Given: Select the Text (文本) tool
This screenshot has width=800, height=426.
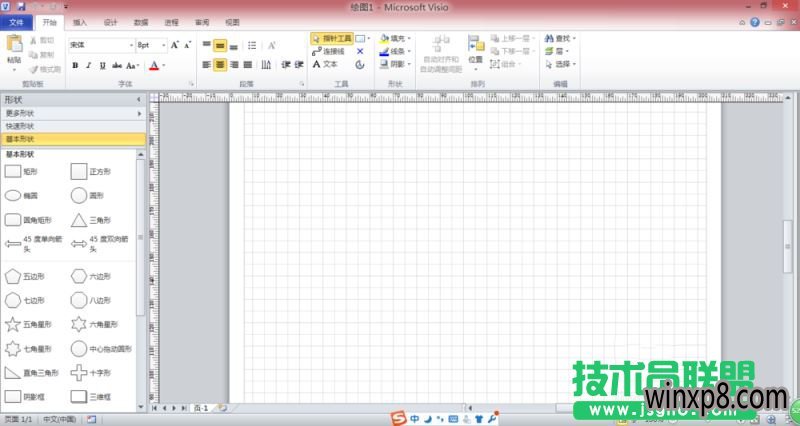Looking at the screenshot, I should click(x=325, y=64).
